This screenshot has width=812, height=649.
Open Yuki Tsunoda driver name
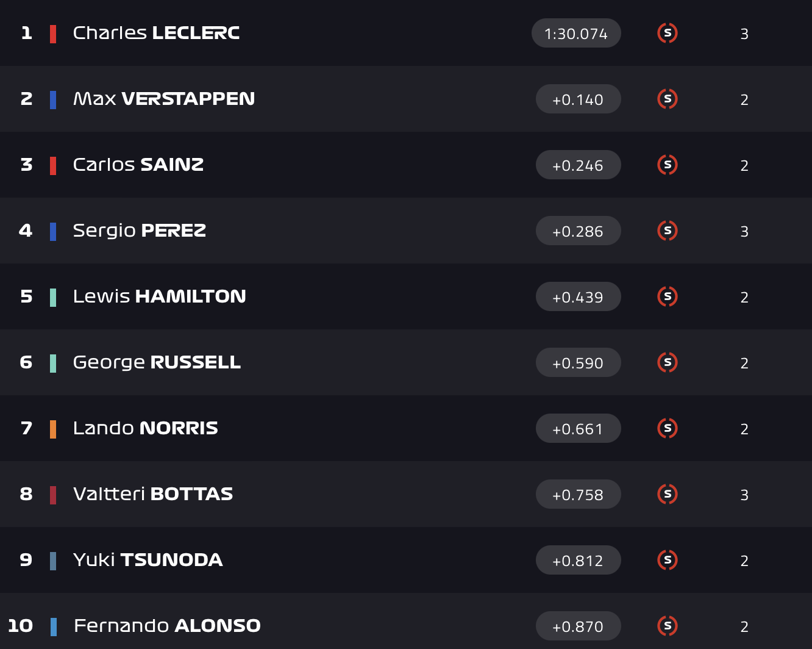(x=148, y=560)
